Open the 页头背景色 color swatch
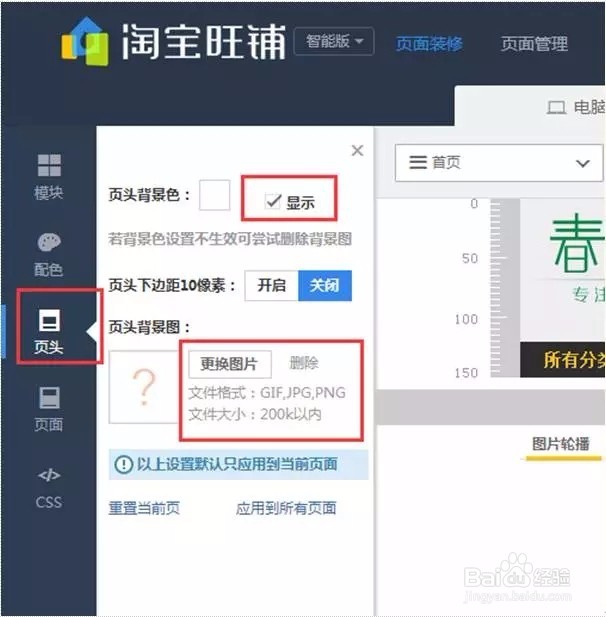 click(x=214, y=195)
